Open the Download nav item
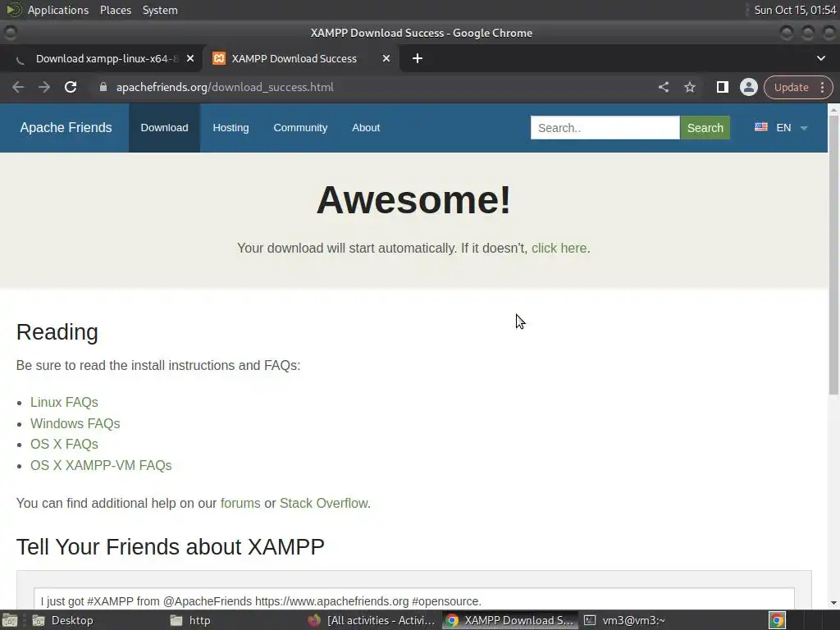This screenshot has height=630, width=840. tap(164, 128)
